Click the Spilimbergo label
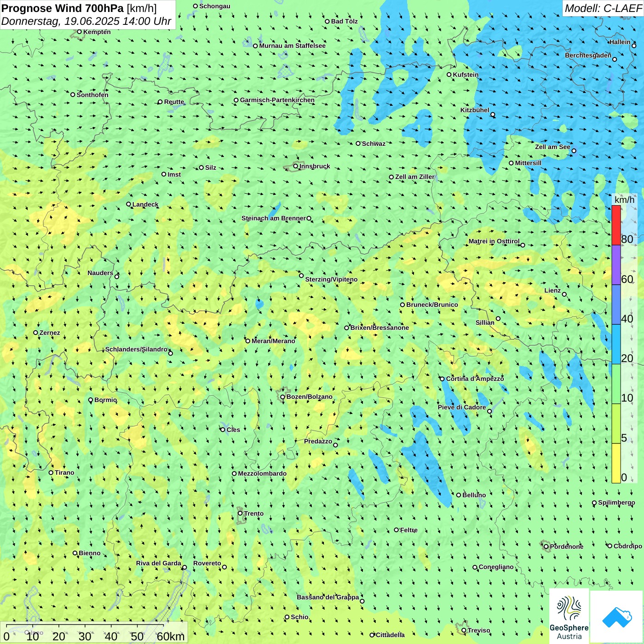 (x=616, y=502)
